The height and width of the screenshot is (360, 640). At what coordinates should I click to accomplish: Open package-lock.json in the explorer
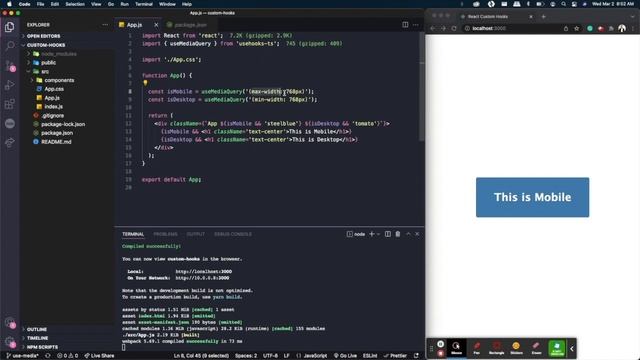[63, 124]
